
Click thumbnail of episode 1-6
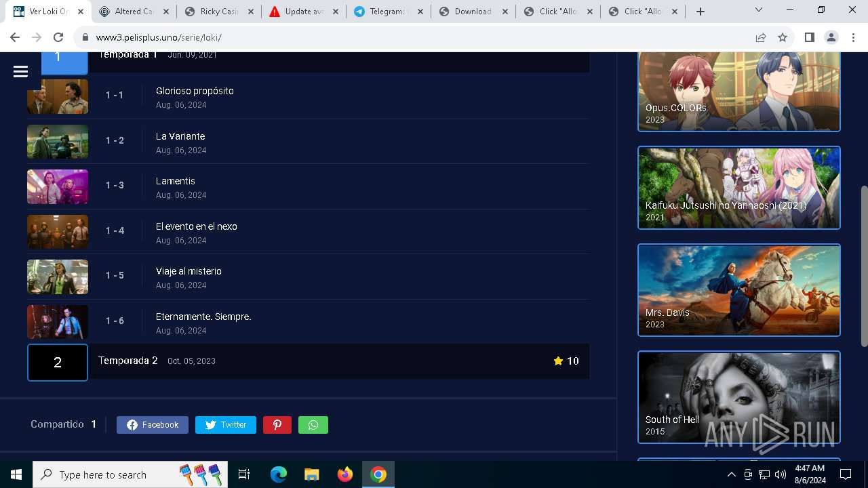tap(58, 322)
